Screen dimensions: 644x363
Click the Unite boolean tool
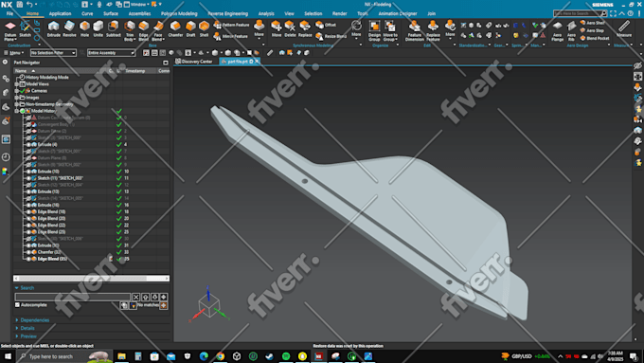[98, 29]
